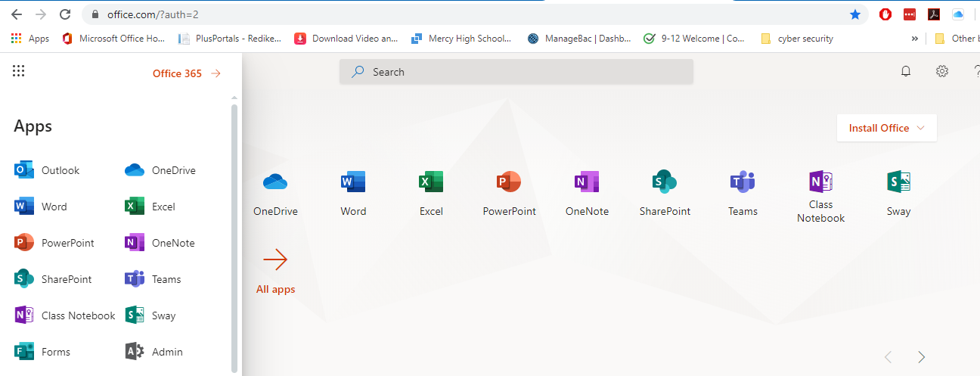Image resolution: width=980 pixels, height=376 pixels.
Task: Open SharePoint tile on the main page
Action: (665, 194)
